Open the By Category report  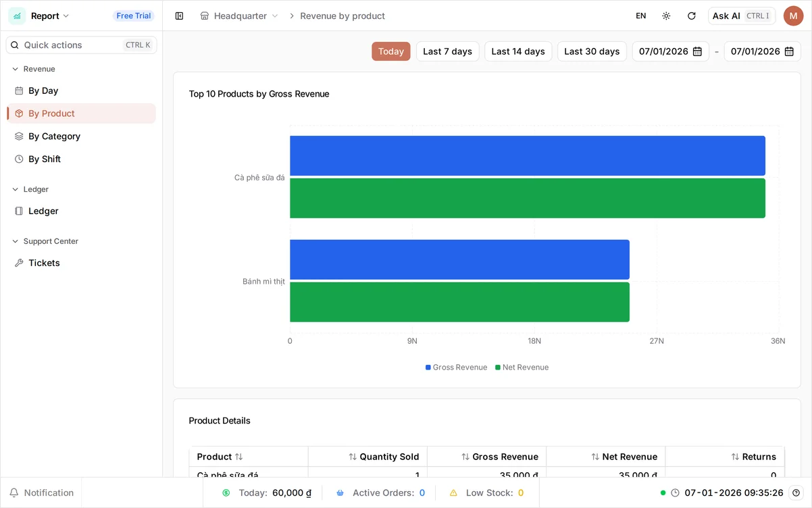click(81, 136)
